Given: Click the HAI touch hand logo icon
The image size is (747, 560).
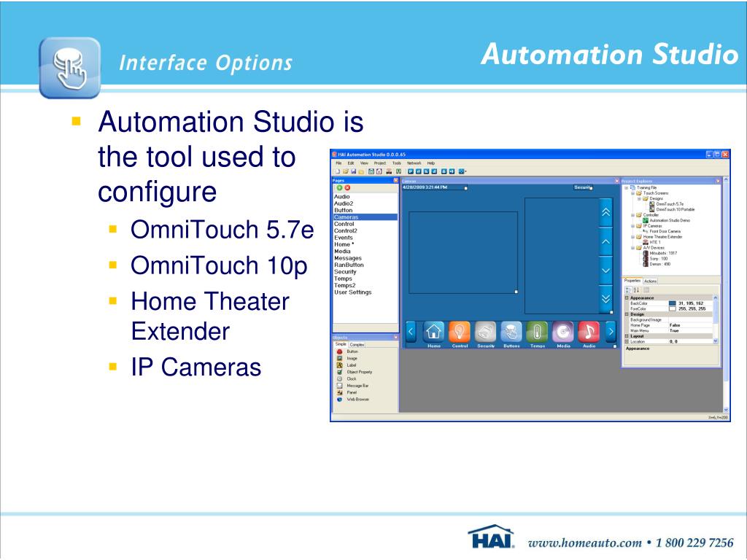Looking at the screenshot, I should 70,68.
